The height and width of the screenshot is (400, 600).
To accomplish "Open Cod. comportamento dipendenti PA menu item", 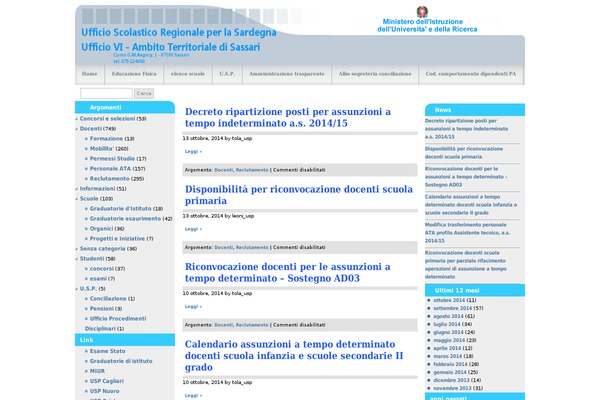I will tap(471, 74).
